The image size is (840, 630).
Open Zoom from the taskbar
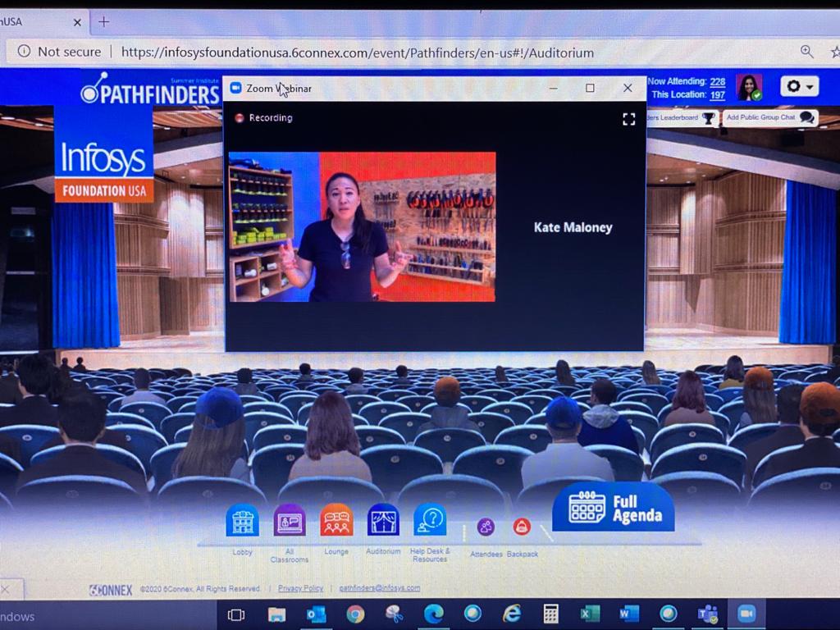point(746,614)
